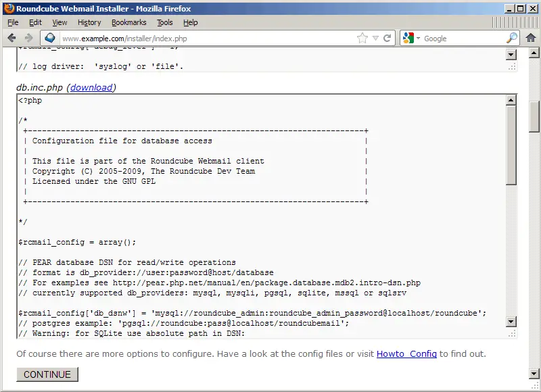The width and height of the screenshot is (541, 392).
Task: Click upper config textarea scroll down arrow
Action: (x=511, y=55)
